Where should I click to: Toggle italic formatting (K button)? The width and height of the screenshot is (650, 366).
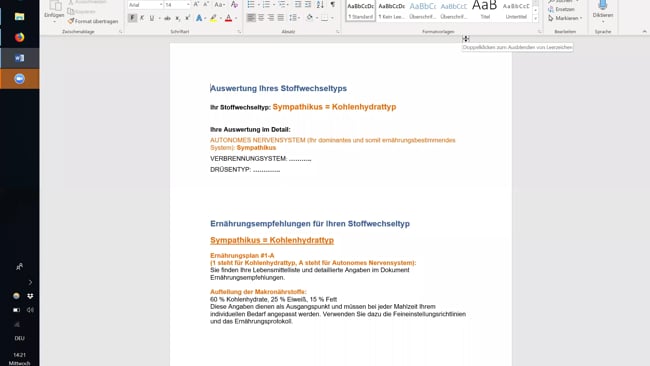(x=142, y=18)
